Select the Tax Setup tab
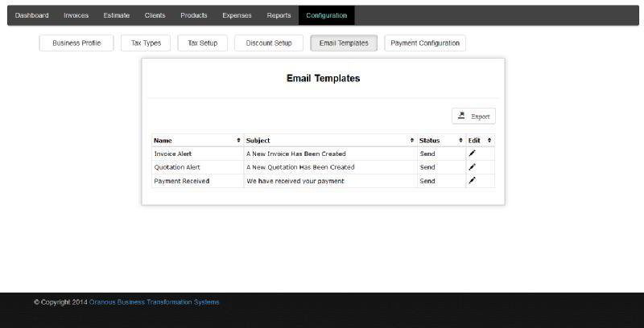Viewport: 644px width, 328px height. tap(202, 43)
